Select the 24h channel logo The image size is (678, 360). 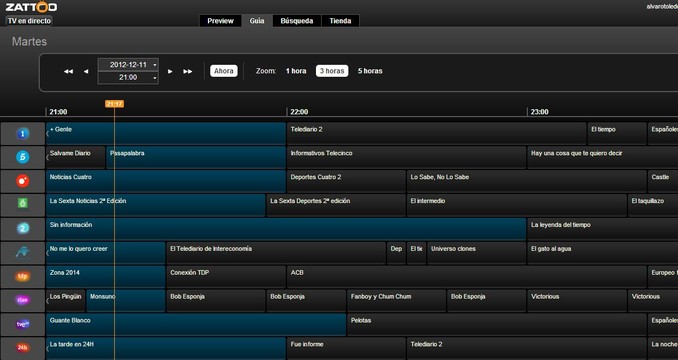click(23, 347)
